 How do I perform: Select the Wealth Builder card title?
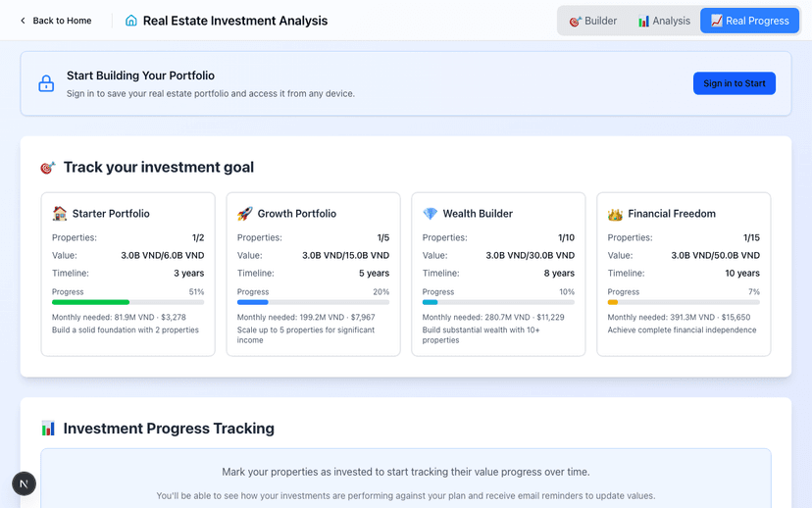click(x=478, y=214)
